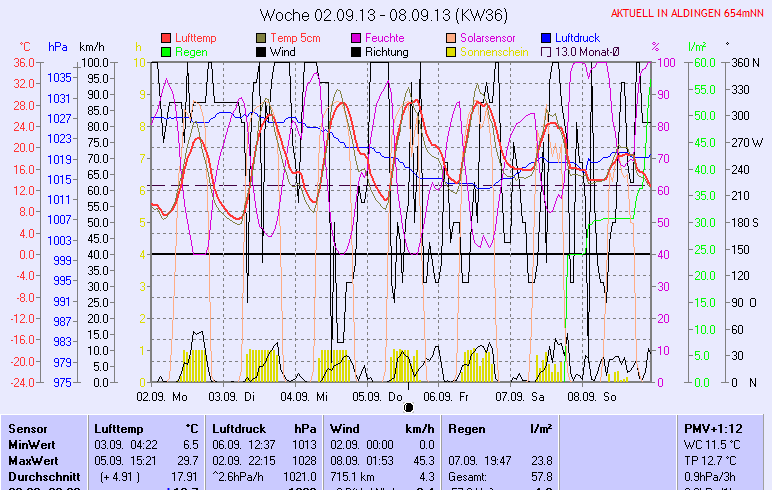
Task: Toggle the 13.0 Monat-Ø legend box
Action: click(x=547, y=51)
